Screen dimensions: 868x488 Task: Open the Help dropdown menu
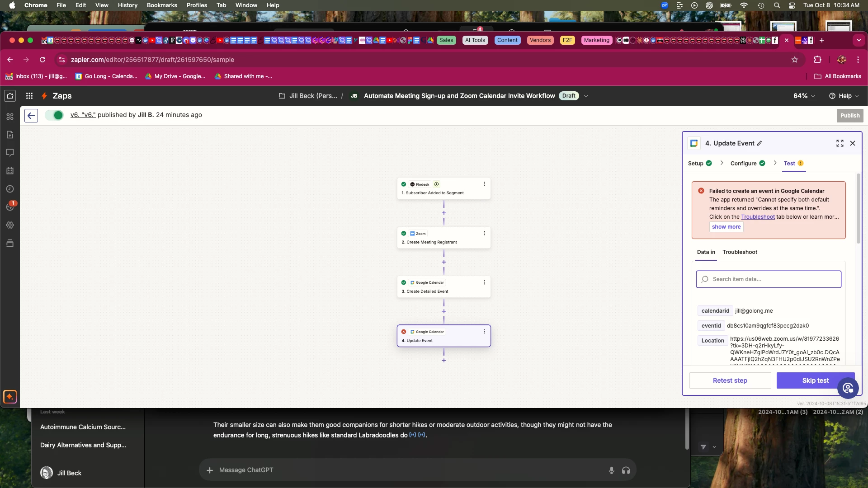click(844, 96)
